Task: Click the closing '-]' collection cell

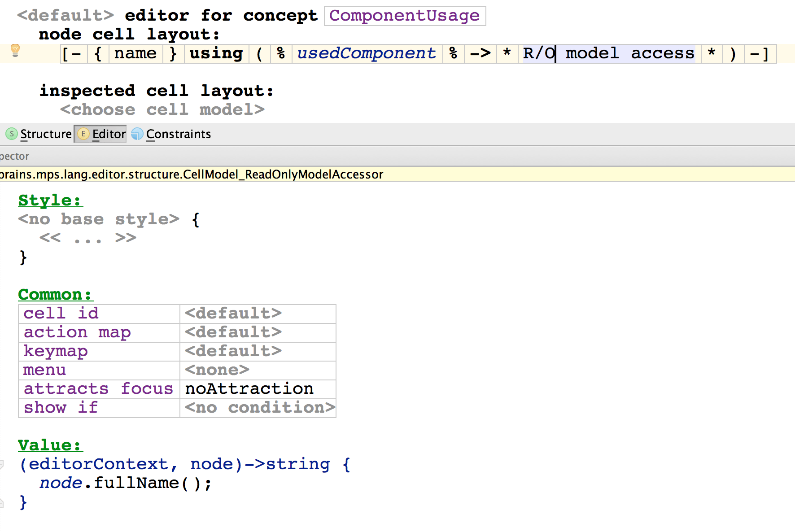Action: click(760, 54)
